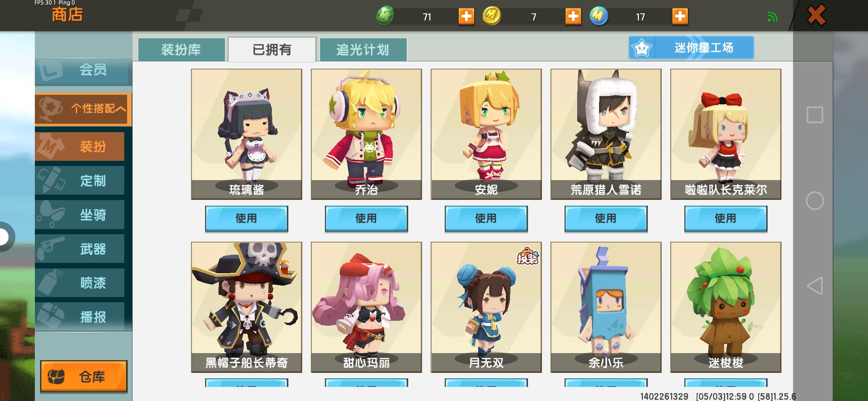Select the 迷梭梭 tree skin card
The height and width of the screenshot is (401, 868).
point(726,307)
